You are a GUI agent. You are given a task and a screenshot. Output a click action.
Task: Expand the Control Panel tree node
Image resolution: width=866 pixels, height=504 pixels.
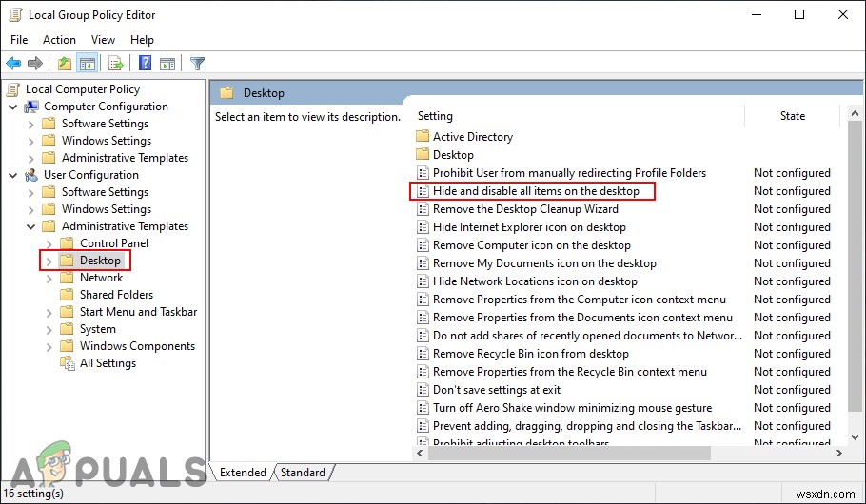coord(49,244)
